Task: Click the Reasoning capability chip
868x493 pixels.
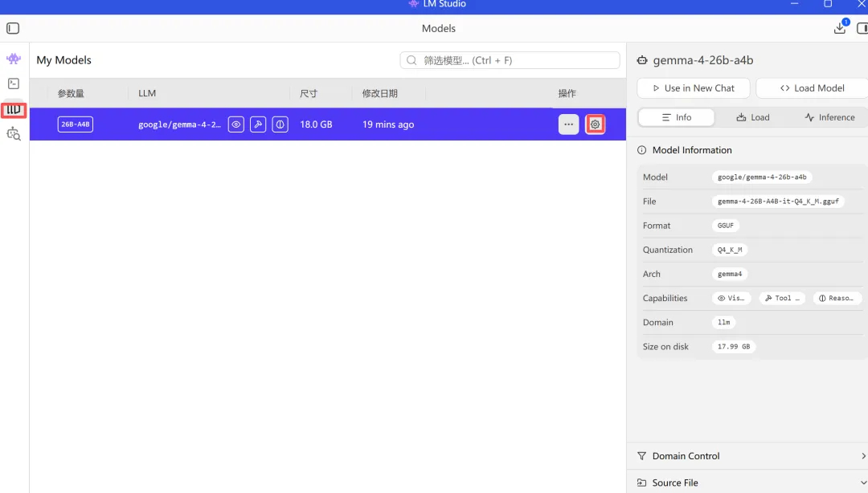Action: click(x=837, y=298)
